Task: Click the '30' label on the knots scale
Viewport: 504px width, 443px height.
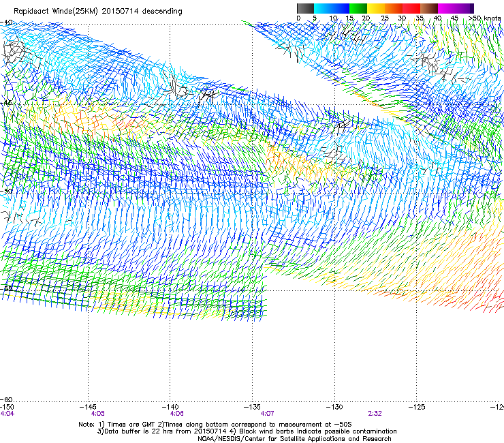Action: click(402, 18)
